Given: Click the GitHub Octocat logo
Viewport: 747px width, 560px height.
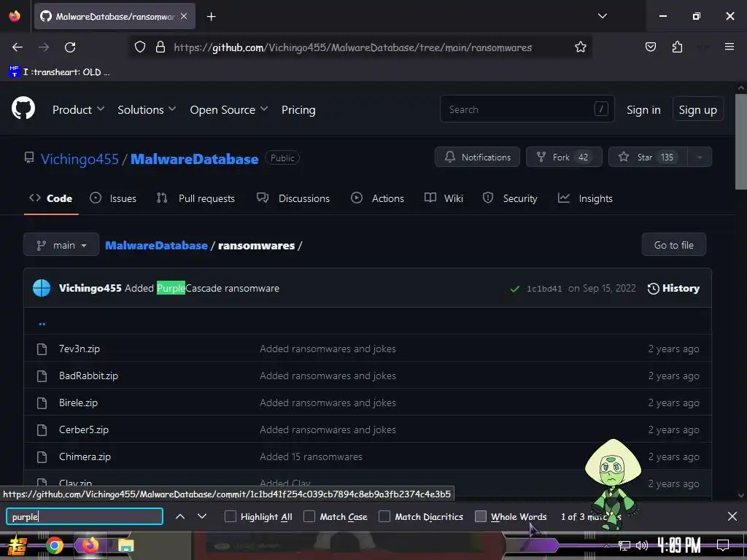Looking at the screenshot, I should pyautogui.click(x=23, y=108).
